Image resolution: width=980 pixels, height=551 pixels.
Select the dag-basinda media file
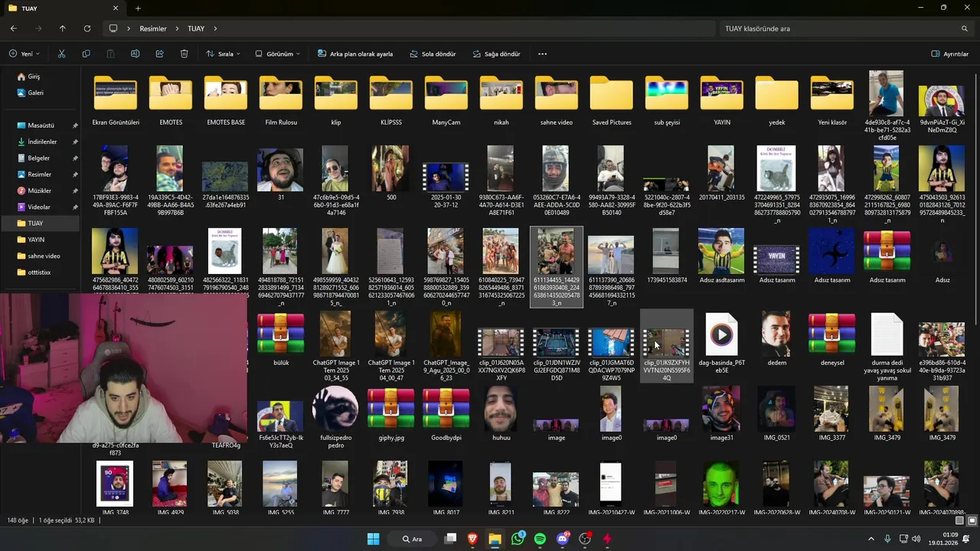[722, 343]
